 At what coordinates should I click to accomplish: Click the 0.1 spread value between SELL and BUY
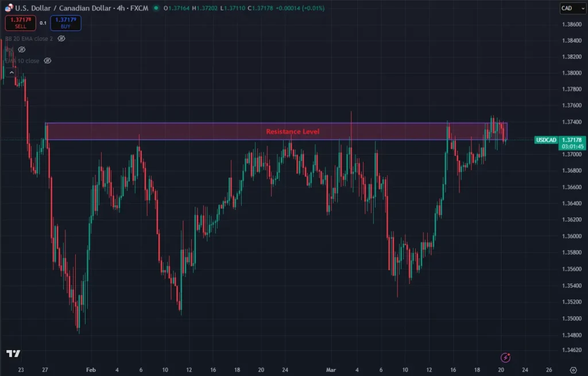42,23
